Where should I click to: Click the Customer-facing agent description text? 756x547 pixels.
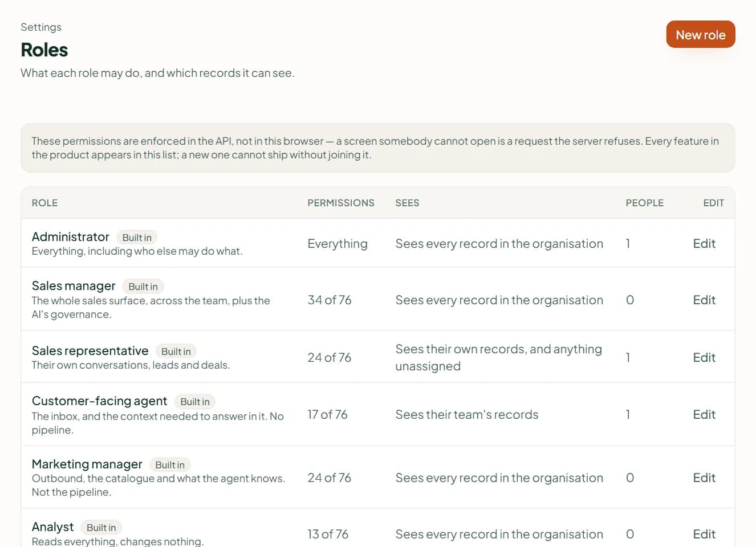pos(158,423)
